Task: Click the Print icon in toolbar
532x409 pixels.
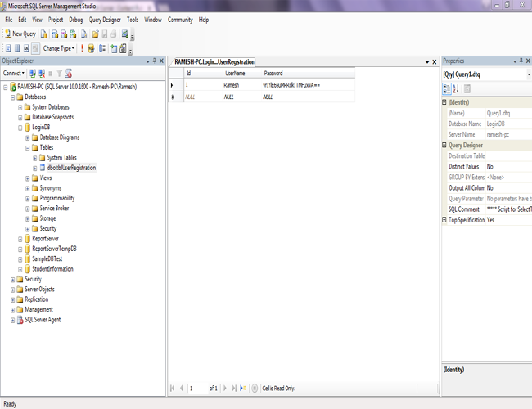Action: pos(113,34)
